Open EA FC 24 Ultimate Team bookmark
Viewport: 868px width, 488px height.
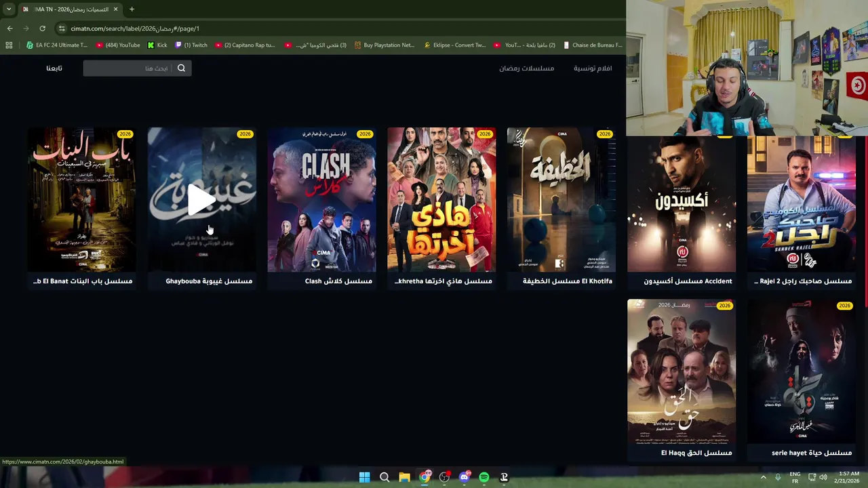tap(57, 45)
